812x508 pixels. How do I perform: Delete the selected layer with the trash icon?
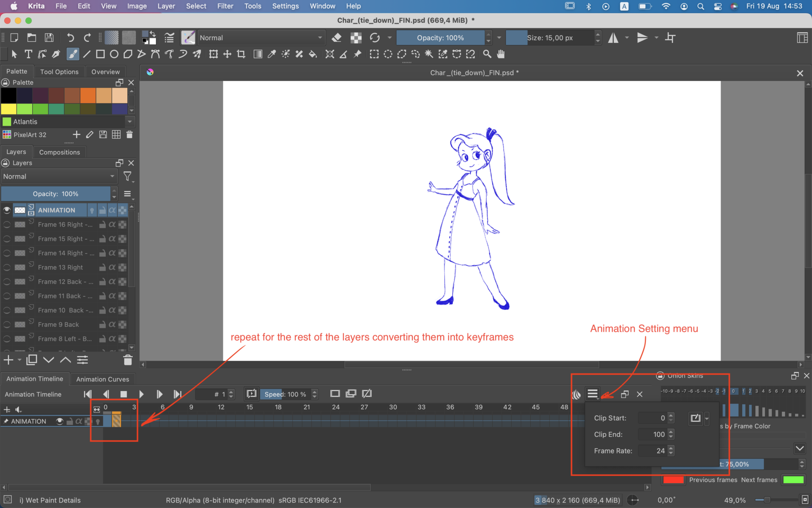pos(128,360)
